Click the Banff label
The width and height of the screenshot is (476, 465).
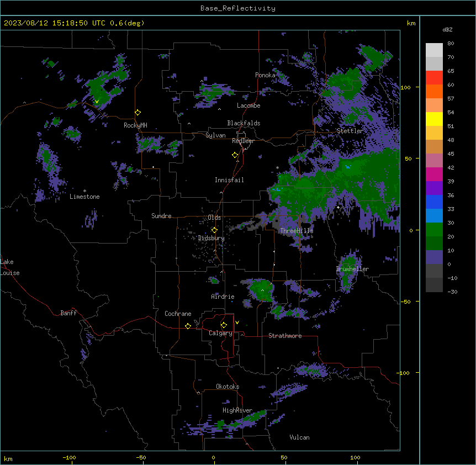(x=68, y=313)
